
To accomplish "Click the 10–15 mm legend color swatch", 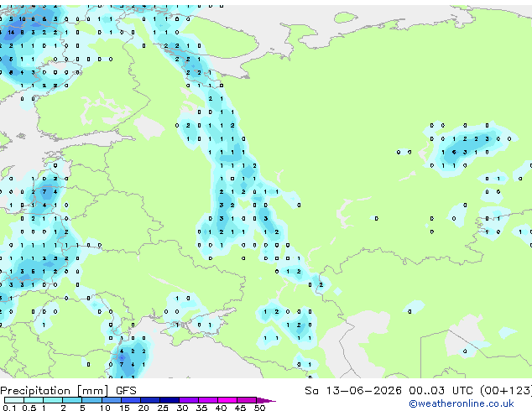I will click(x=112, y=400).
